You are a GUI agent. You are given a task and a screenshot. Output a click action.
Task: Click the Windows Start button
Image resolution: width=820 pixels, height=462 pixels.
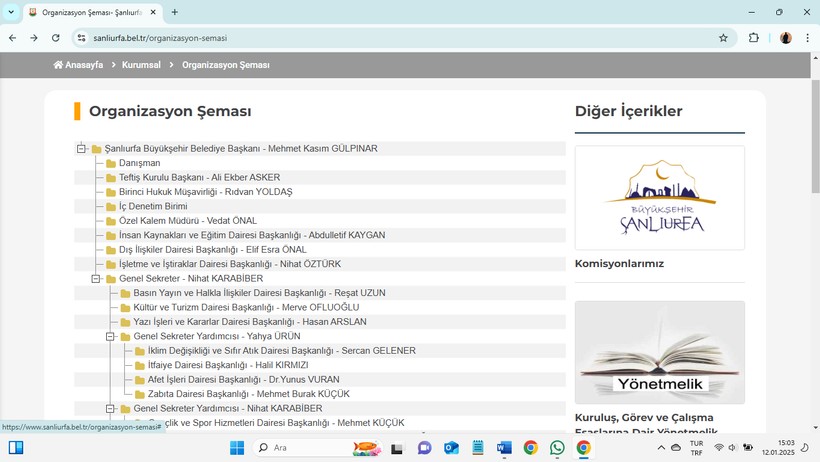pyautogui.click(x=237, y=448)
